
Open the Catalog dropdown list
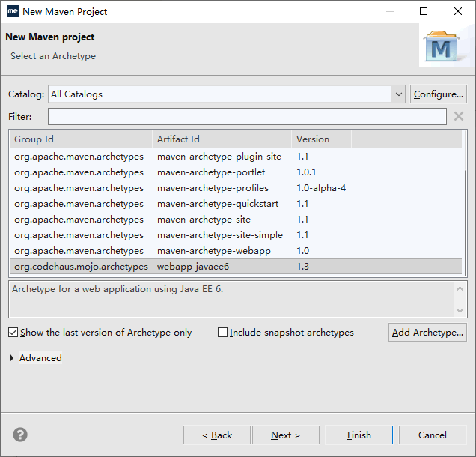tap(398, 94)
